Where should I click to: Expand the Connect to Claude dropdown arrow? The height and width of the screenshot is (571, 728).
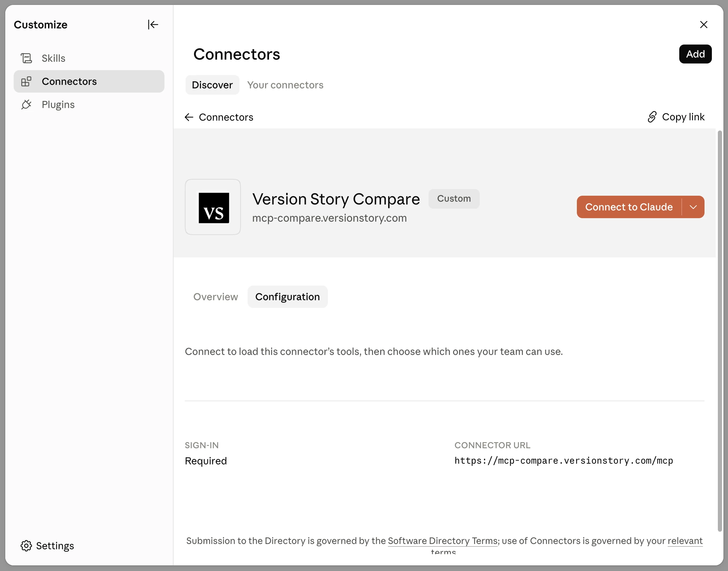[x=693, y=207]
